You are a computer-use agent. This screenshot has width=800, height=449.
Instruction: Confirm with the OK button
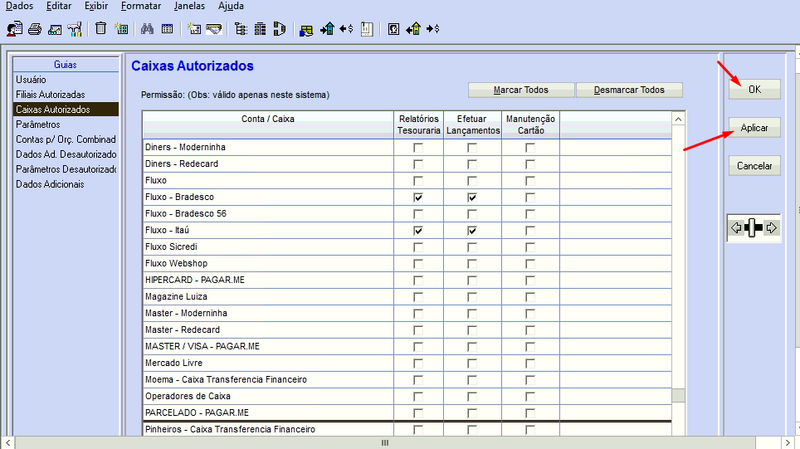(754, 89)
